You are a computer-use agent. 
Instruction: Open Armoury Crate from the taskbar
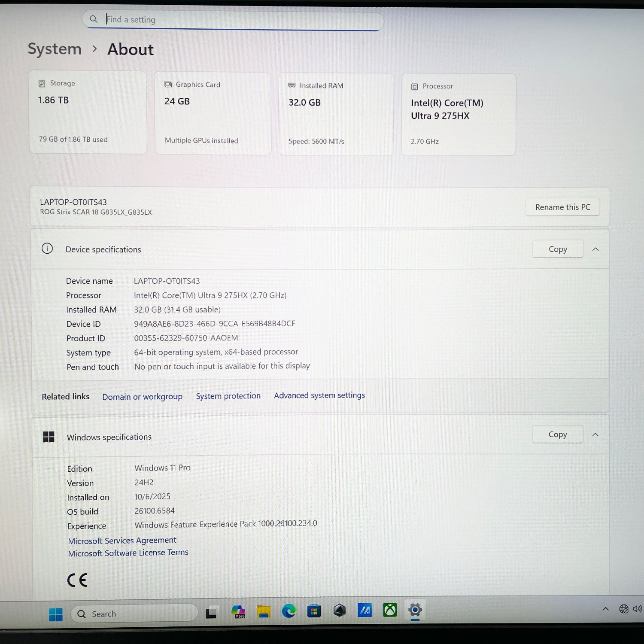click(x=339, y=610)
